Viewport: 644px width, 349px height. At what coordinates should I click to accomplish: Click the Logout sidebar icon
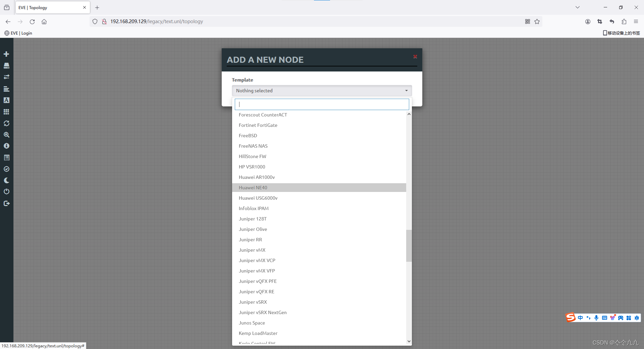point(6,203)
